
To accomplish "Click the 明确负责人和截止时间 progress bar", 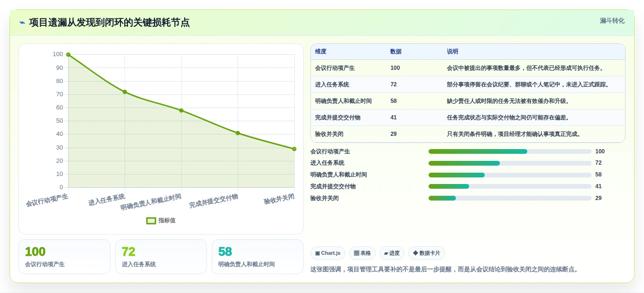I will pyautogui.click(x=510, y=175).
